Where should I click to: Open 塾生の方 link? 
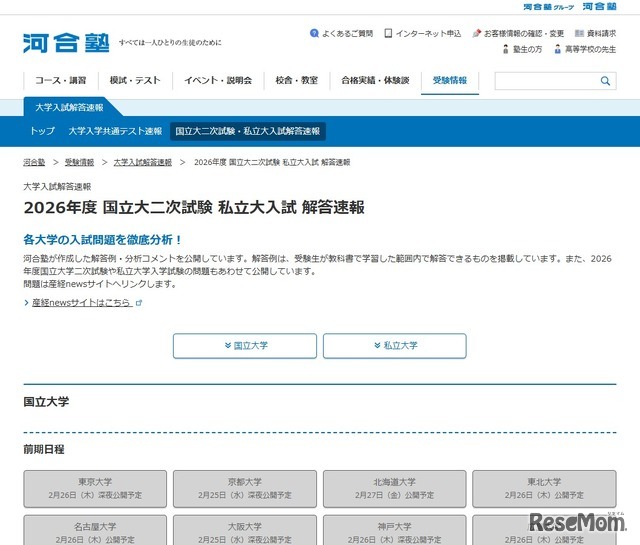click(x=527, y=49)
